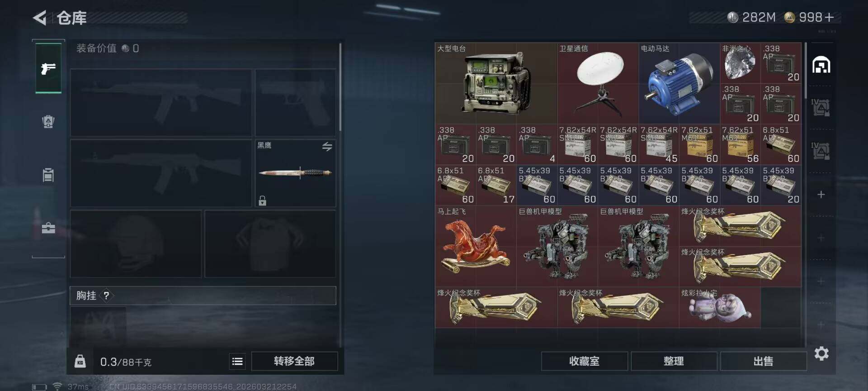Go back using the arrow beside 仓库

(40, 18)
